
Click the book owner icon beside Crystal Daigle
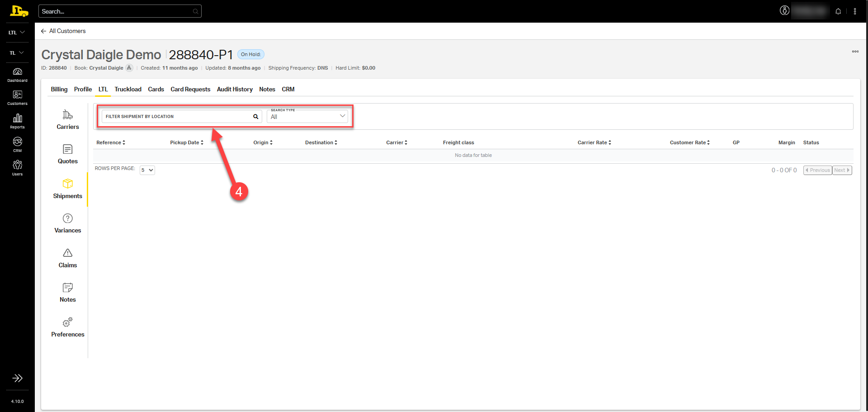[x=129, y=68]
